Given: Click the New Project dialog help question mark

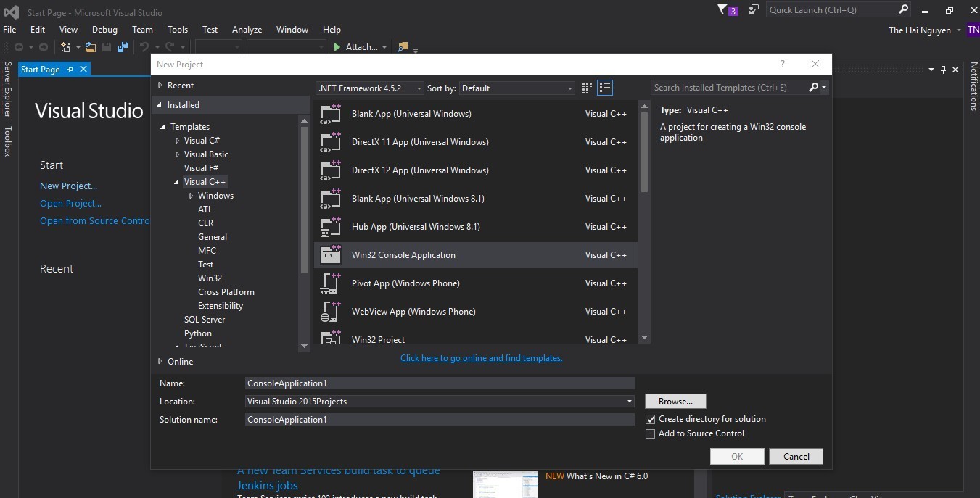Looking at the screenshot, I should [x=782, y=64].
